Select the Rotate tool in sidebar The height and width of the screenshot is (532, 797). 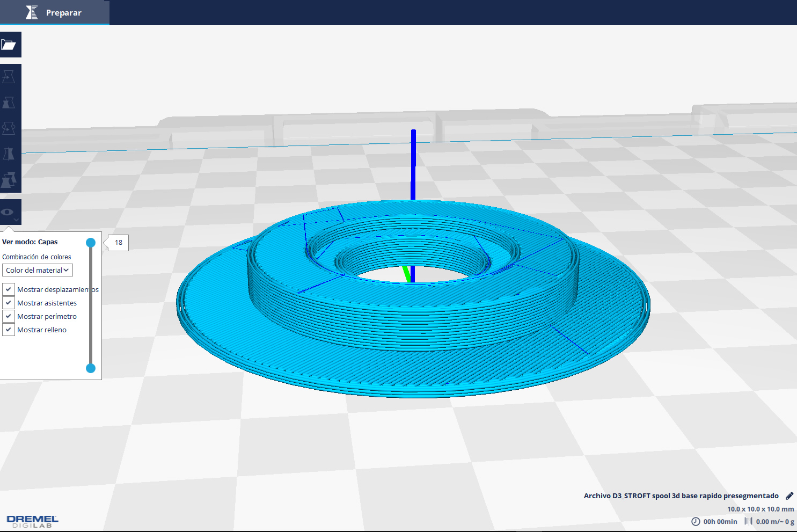click(x=9, y=128)
